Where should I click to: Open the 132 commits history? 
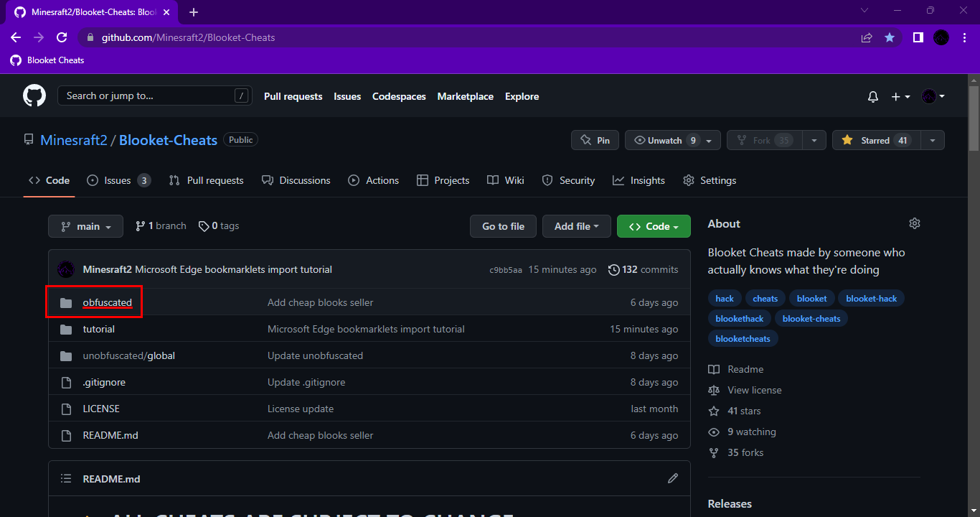pos(643,269)
